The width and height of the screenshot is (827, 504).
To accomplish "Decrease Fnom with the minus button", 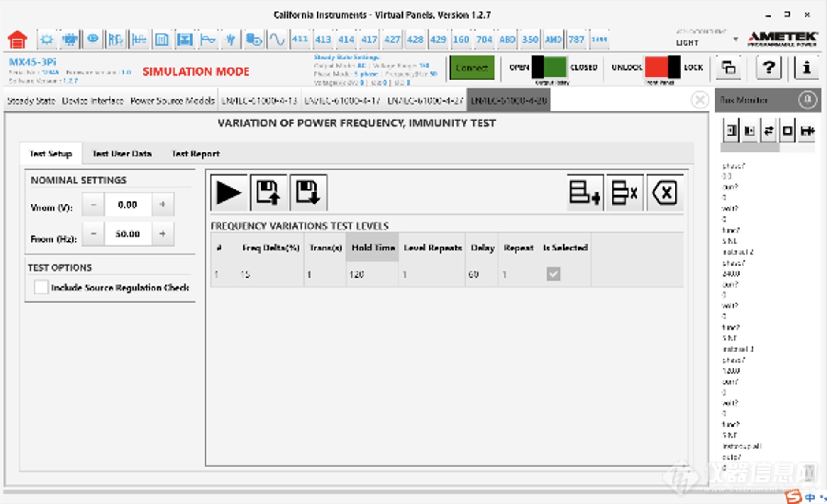I will tap(93, 234).
